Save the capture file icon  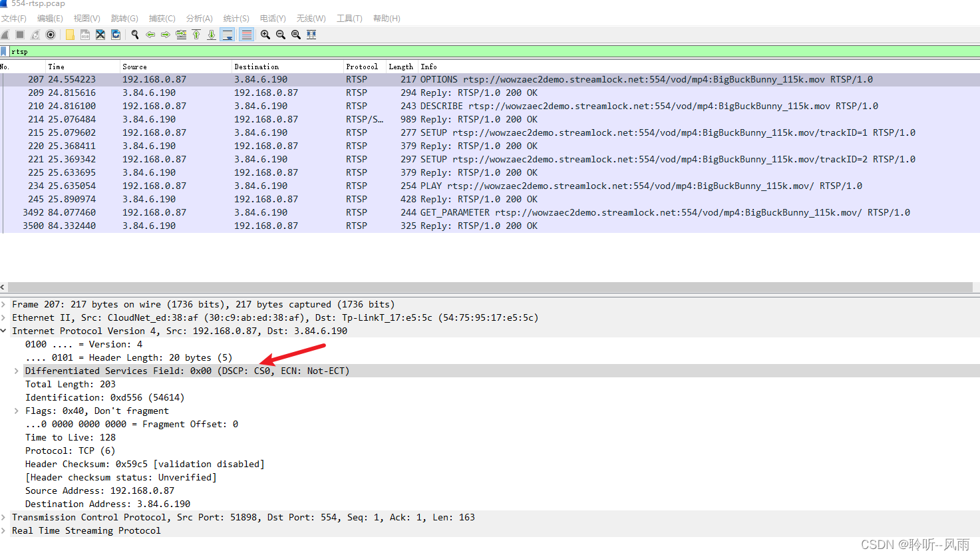pos(85,35)
